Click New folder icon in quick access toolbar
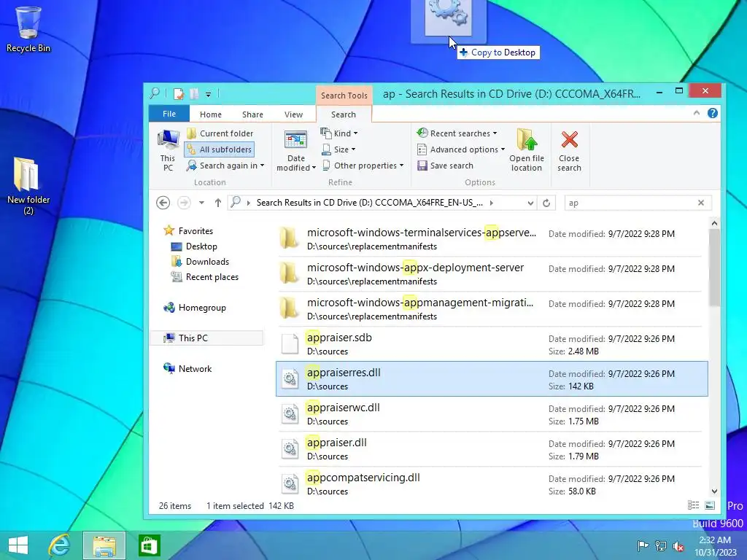 194,94
